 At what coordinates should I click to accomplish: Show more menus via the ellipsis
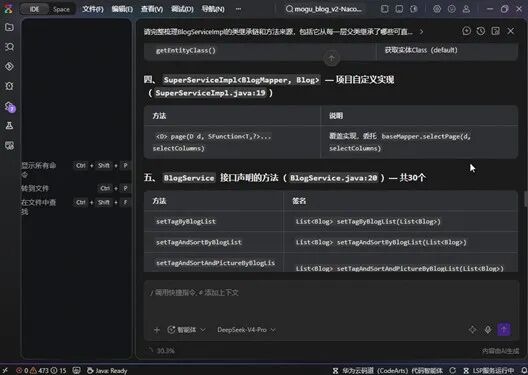tap(238, 9)
